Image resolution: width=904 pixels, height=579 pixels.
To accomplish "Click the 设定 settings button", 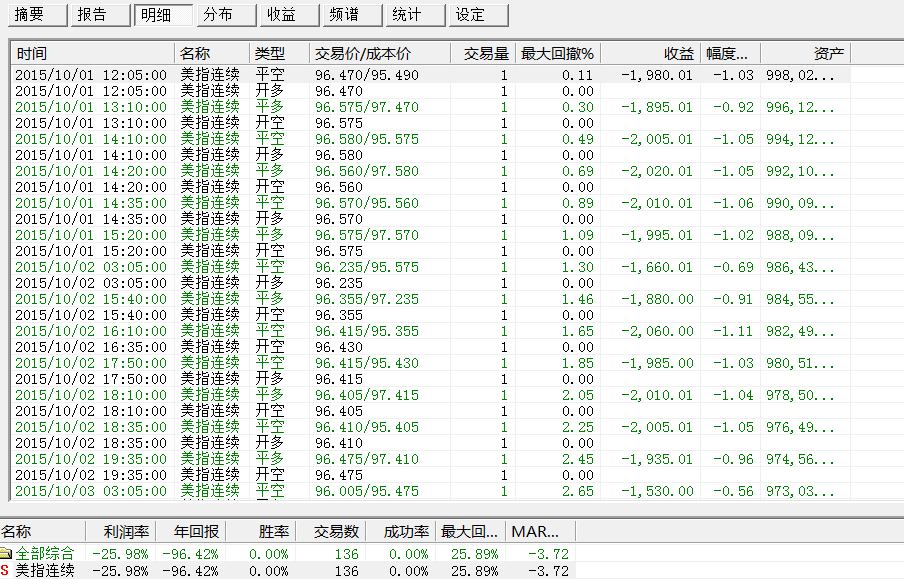I will point(479,15).
